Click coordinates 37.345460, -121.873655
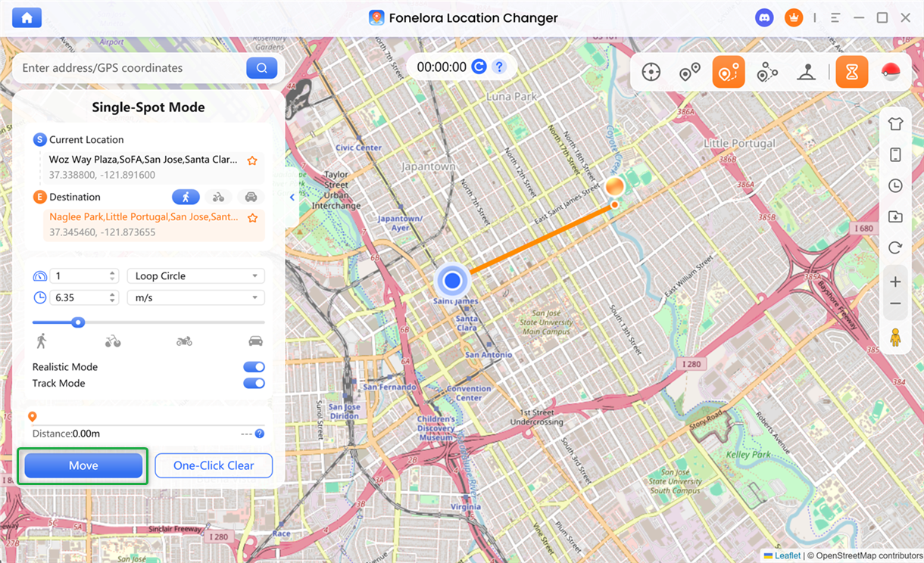Viewport: 924px width, 563px height. click(102, 232)
